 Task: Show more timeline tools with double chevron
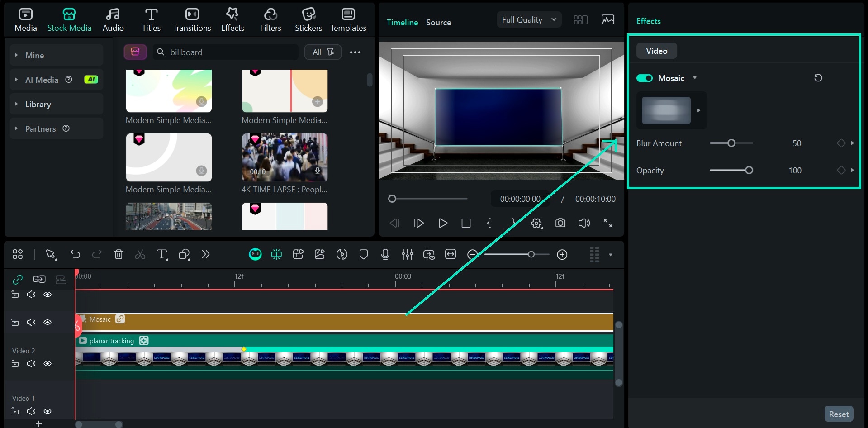[x=206, y=254]
